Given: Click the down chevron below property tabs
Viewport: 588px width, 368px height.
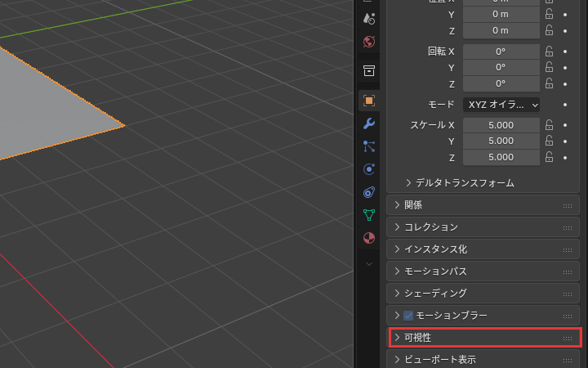Looking at the screenshot, I should click(369, 264).
